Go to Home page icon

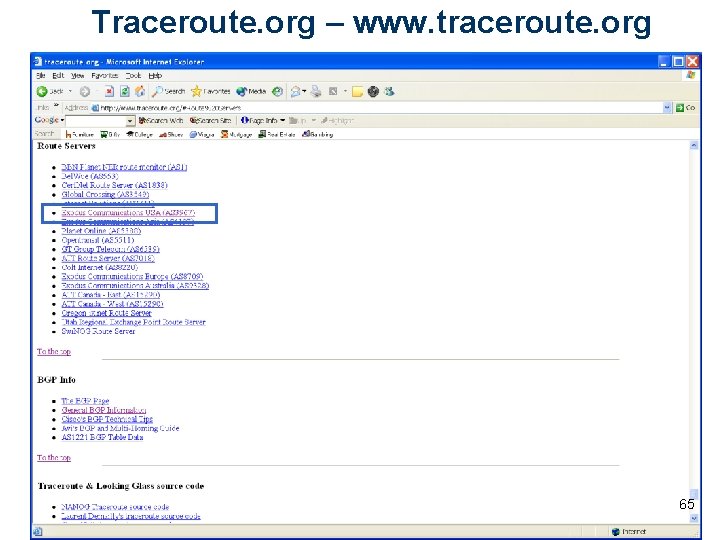(x=140, y=91)
